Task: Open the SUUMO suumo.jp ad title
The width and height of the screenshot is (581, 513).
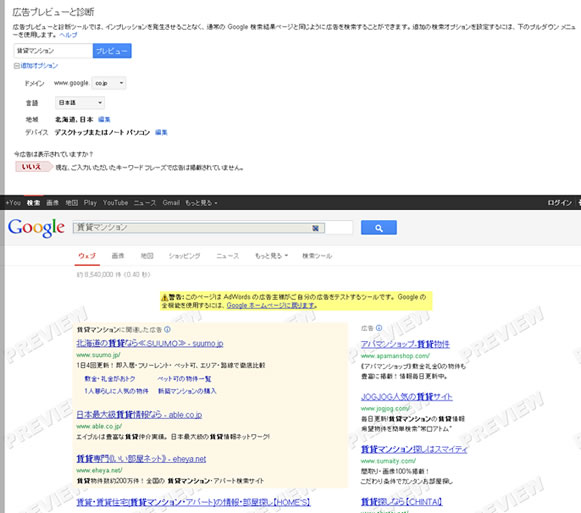Action: click(x=150, y=343)
